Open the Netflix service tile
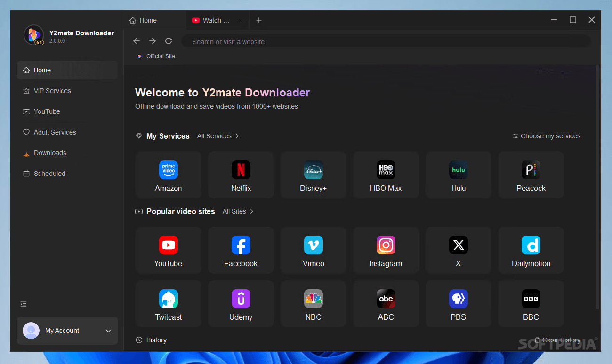 (241, 175)
